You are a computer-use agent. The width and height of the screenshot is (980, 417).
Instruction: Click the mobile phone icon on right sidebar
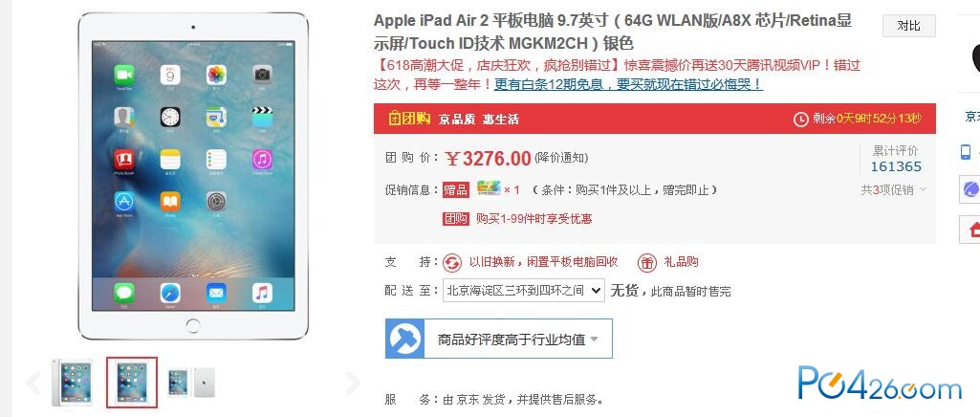pos(966,152)
